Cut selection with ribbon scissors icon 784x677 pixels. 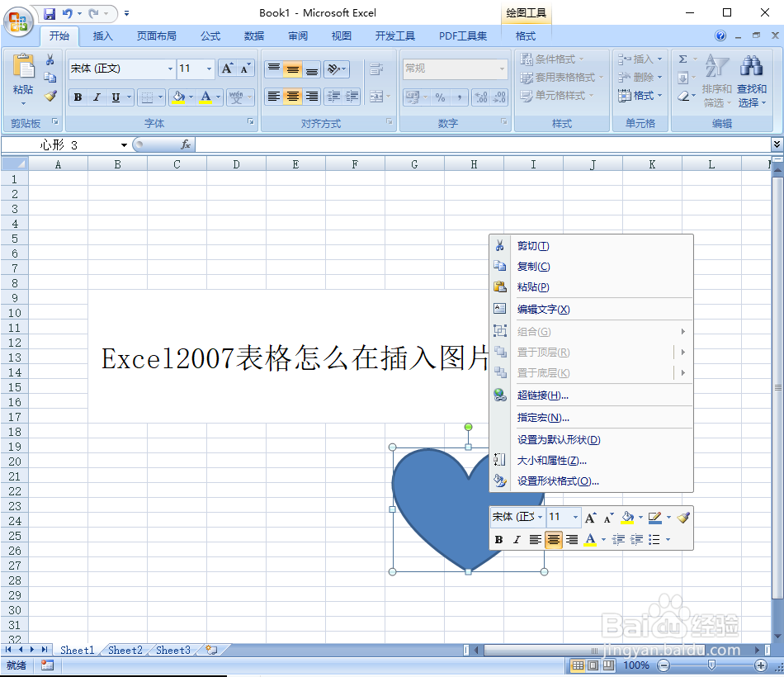tap(50, 60)
